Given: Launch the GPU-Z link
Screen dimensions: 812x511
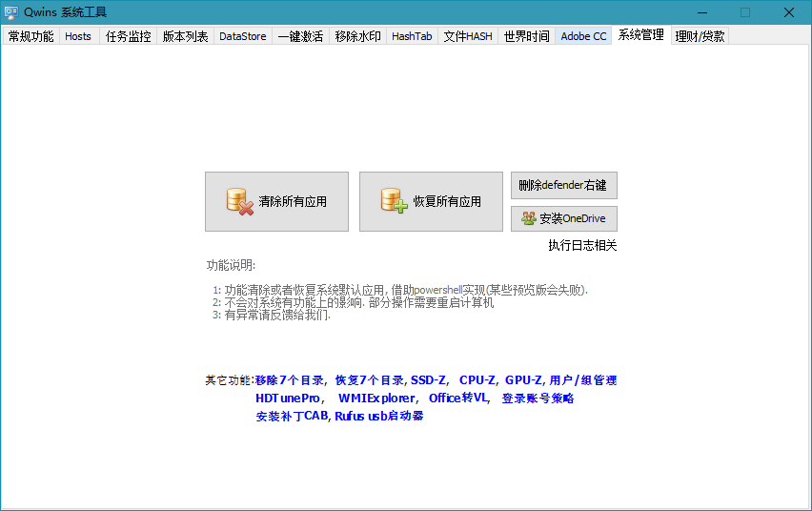Looking at the screenshot, I should pyautogui.click(x=523, y=380).
